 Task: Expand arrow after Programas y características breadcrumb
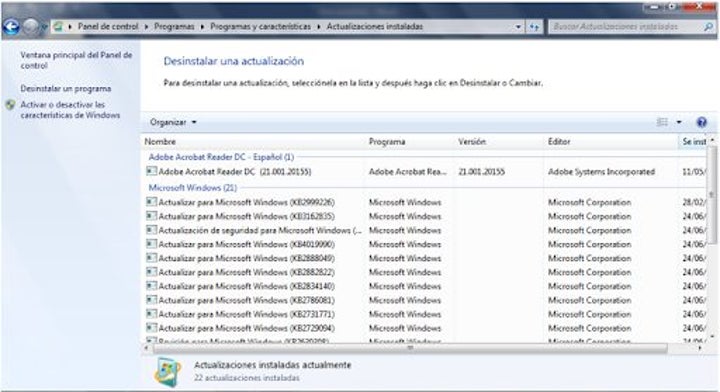pyautogui.click(x=319, y=27)
